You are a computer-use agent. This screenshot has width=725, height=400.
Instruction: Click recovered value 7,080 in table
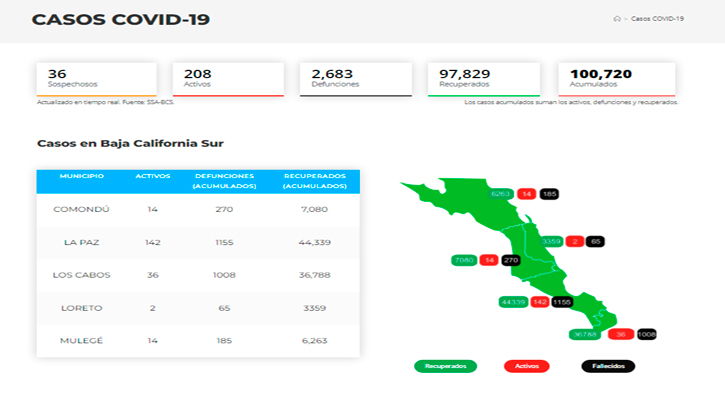coord(314,209)
